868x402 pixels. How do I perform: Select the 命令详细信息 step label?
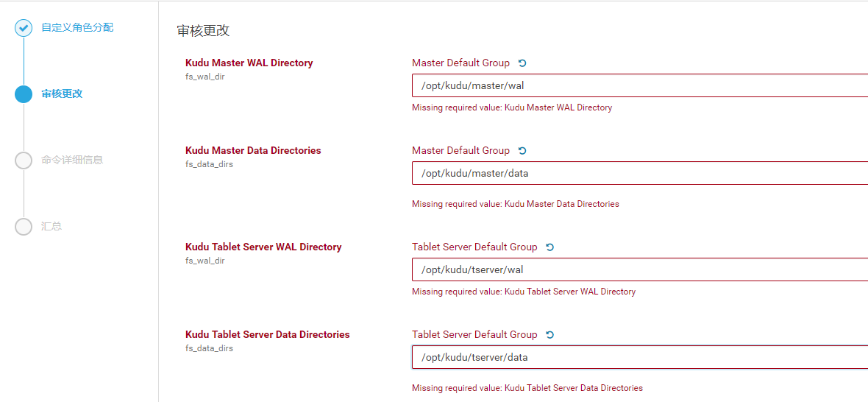72,161
